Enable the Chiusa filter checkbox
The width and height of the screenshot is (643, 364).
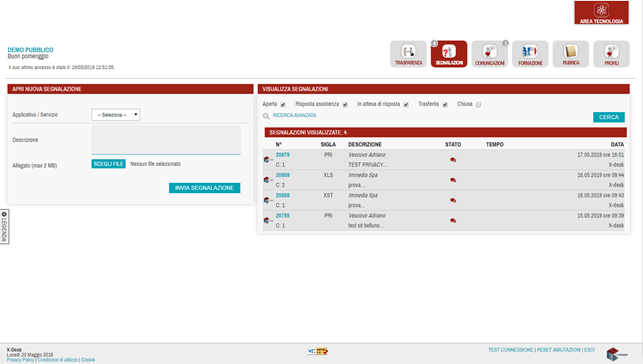479,105
